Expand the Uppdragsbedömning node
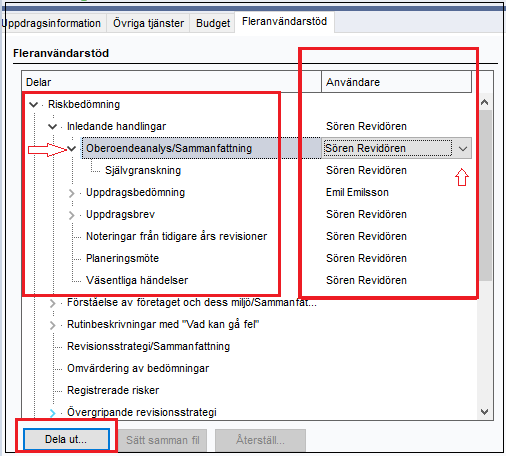Screen dimensions: 506x456 [x=71, y=193]
